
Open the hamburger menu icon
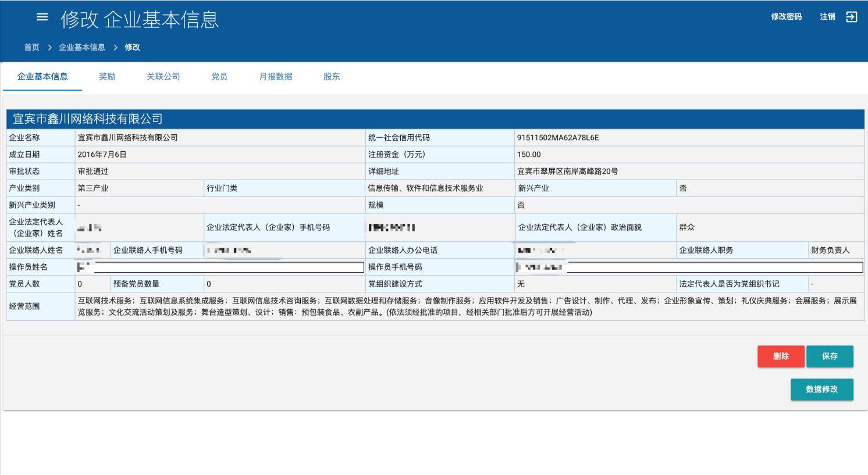point(42,17)
